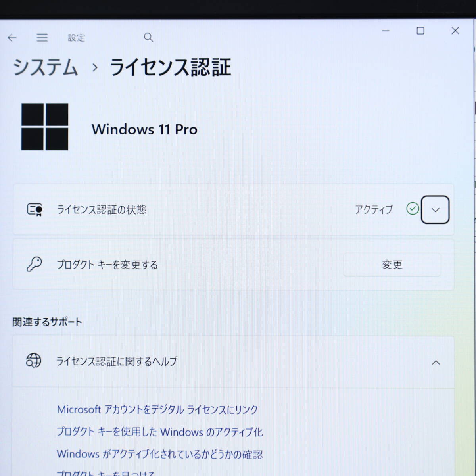Screen dimensions: 476x476
Task: Open search with the magnifier icon
Action: [148, 37]
